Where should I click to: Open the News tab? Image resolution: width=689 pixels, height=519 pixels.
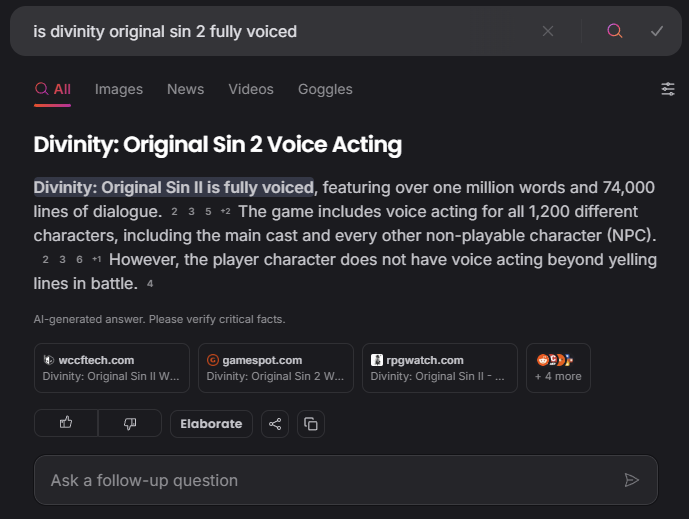(x=185, y=89)
